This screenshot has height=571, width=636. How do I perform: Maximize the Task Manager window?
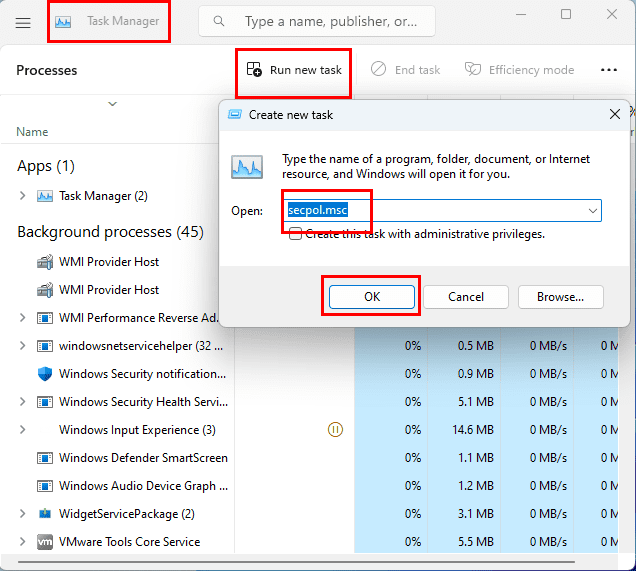pos(566,15)
